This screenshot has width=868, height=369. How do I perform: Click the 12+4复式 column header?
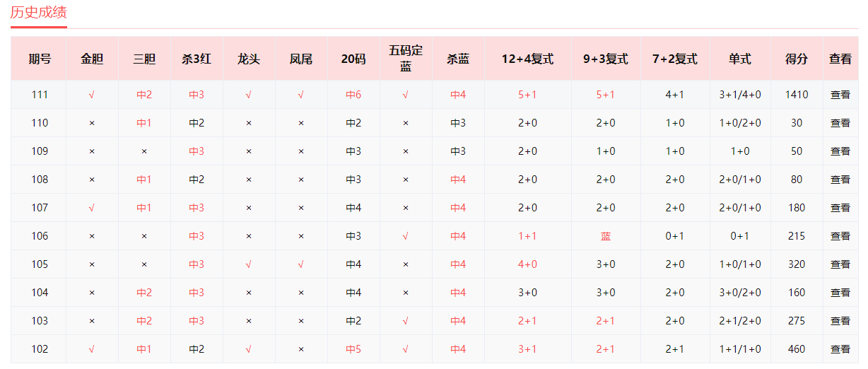click(x=527, y=59)
